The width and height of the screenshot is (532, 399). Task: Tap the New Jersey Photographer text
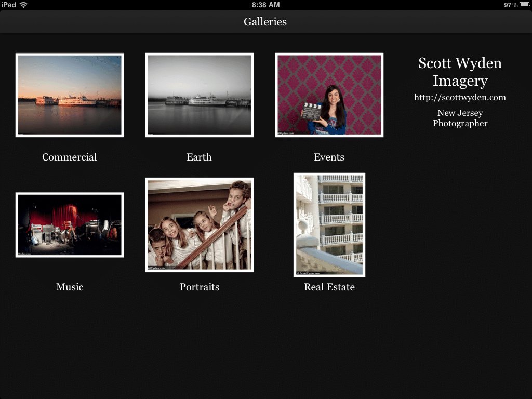460,118
